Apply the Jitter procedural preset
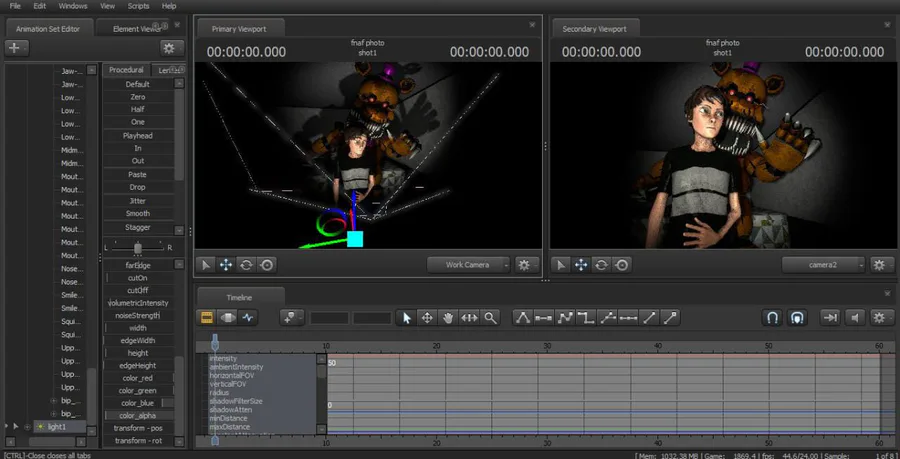This screenshot has height=459, width=900. (x=138, y=201)
